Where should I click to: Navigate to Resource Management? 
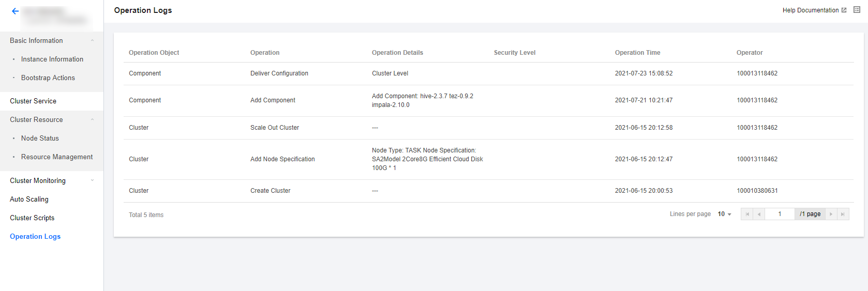click(57, 157)
